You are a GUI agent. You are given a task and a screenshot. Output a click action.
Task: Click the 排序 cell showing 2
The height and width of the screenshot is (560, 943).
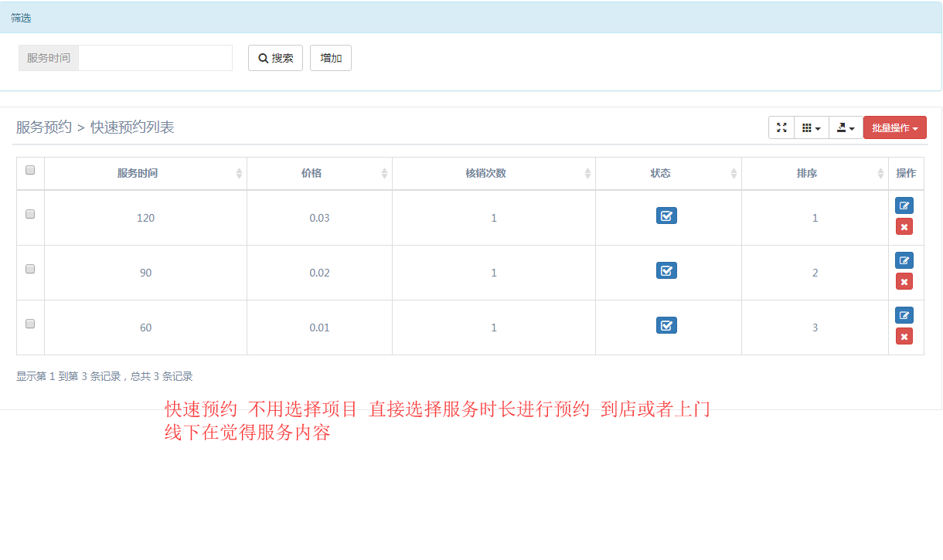click(815, 273)
